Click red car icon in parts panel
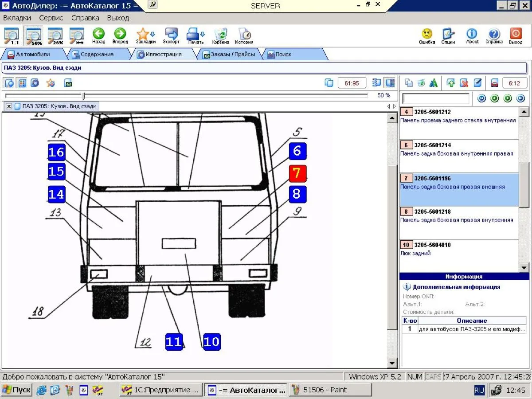This screenshot has height=399, width=532. [x=495, y=83]
